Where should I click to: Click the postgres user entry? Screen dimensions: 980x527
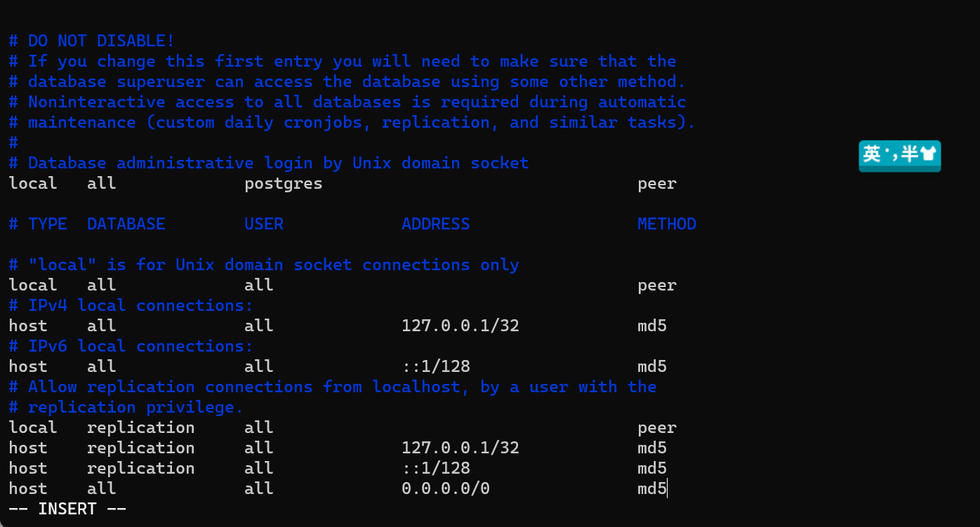pos(284,184)
